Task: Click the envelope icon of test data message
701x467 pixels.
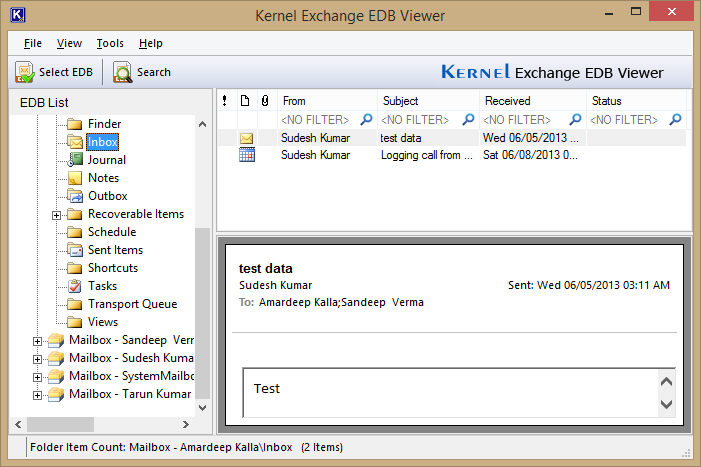Action: click(x=246, y=138)
